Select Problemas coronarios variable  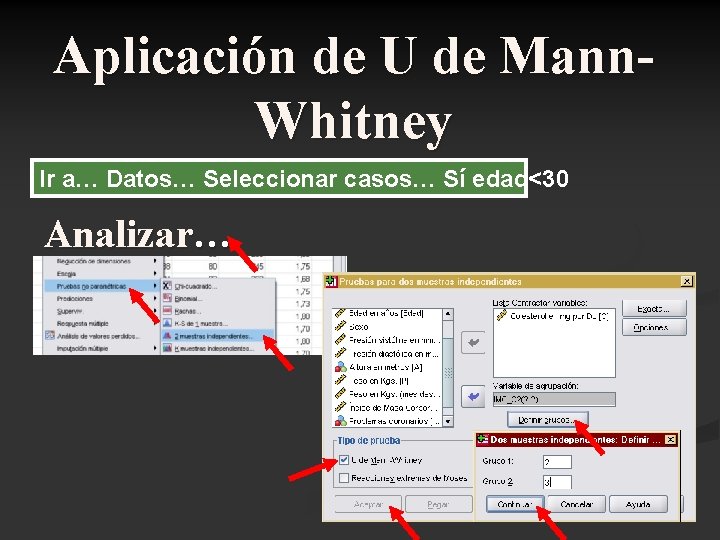tap(387, 421)
